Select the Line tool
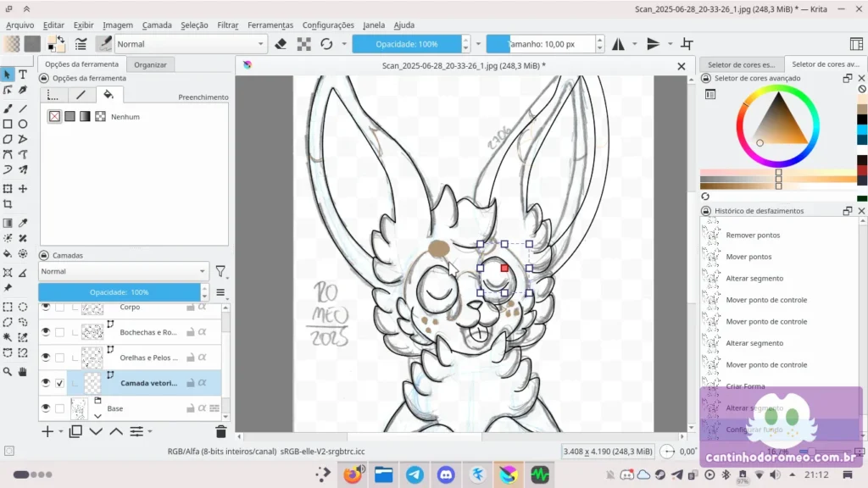This screenshot has width=868, height=488. tap(23, 108)
